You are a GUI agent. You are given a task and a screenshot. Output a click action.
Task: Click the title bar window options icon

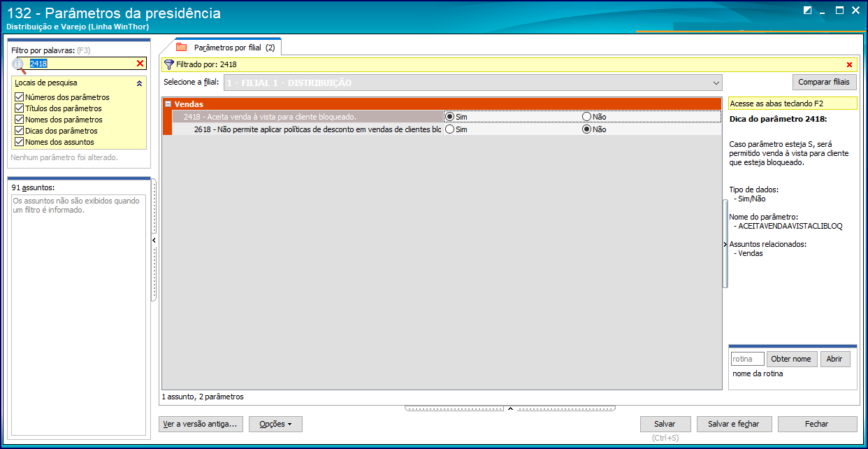click(x=808, y=10)
